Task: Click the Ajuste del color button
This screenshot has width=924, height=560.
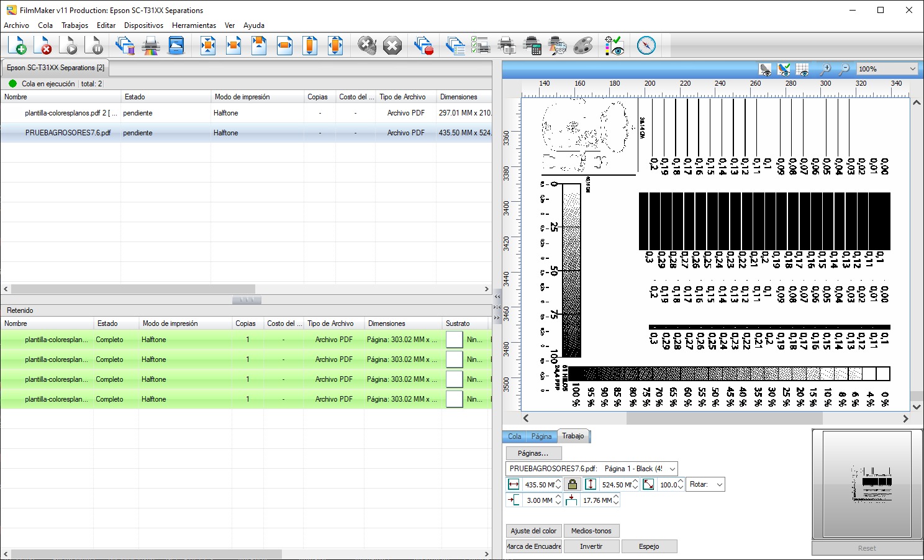Action: coord(533,531)
